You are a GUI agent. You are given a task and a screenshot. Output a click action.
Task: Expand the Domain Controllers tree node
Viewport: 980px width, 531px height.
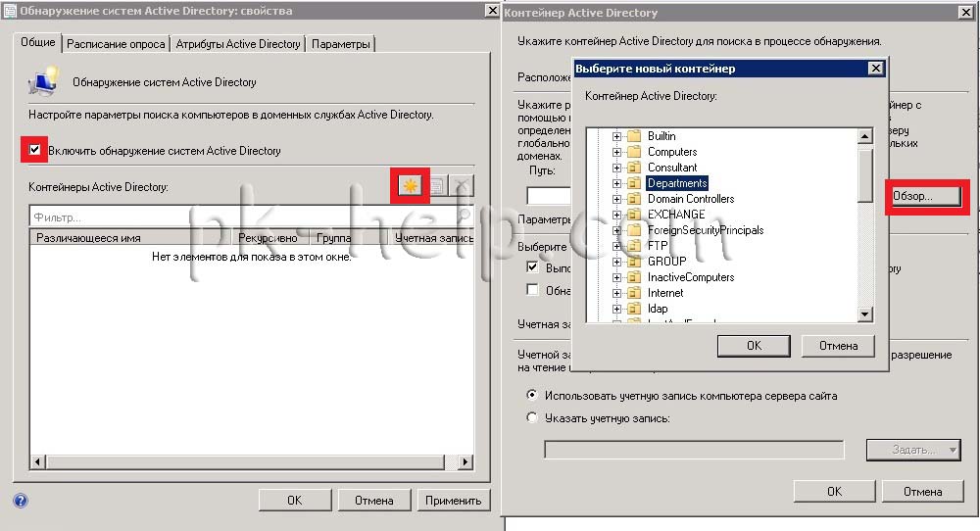coord(616,199)
